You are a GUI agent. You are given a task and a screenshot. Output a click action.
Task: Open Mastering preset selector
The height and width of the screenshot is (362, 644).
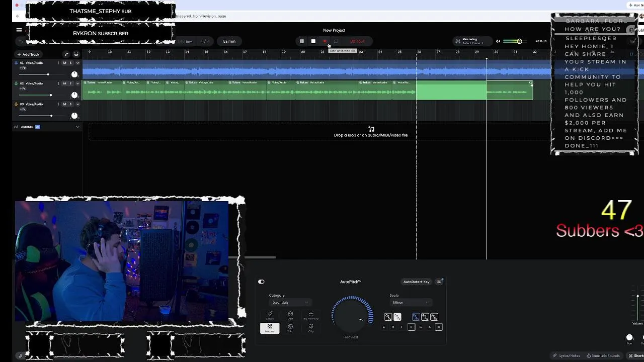(x=472, y=41)
